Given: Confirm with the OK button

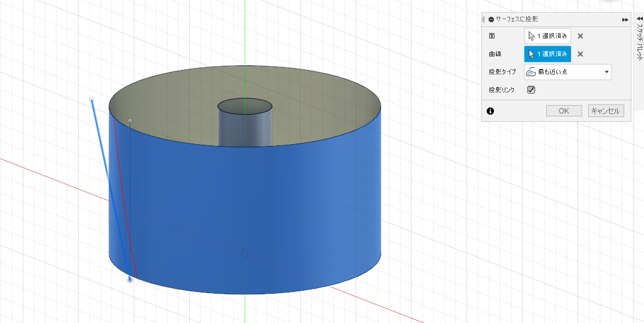Looking at the screenshot, I should (564, 111).
